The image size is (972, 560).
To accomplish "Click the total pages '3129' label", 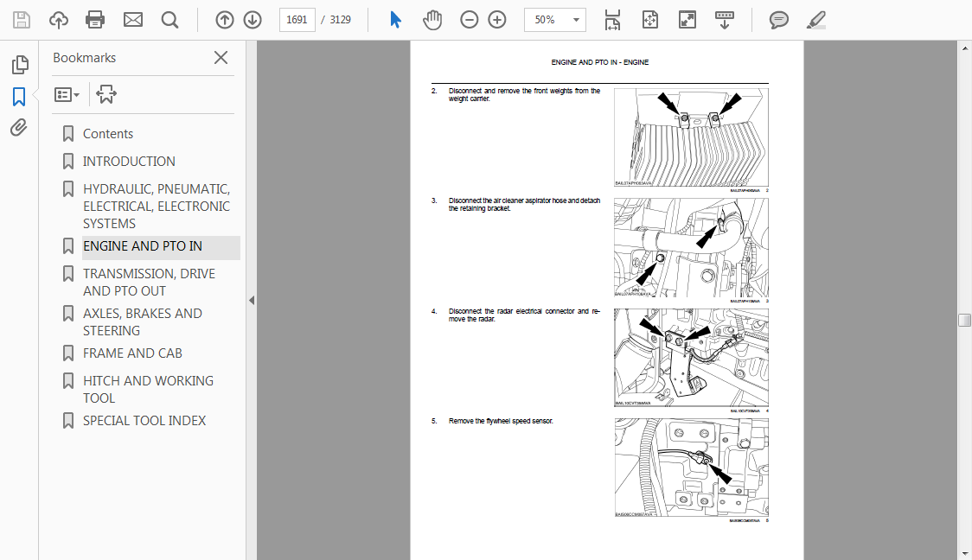I will pyautogui.click(x=341, y=20).
